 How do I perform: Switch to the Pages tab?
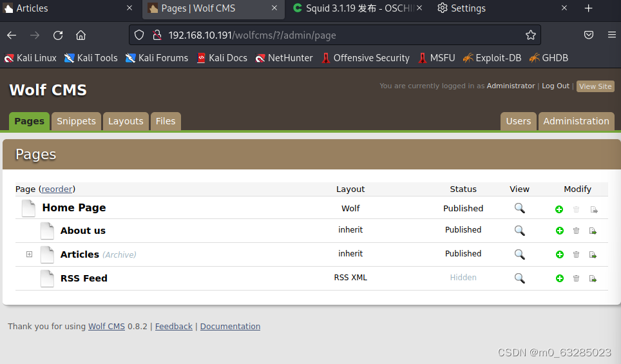tap(29, 121)
